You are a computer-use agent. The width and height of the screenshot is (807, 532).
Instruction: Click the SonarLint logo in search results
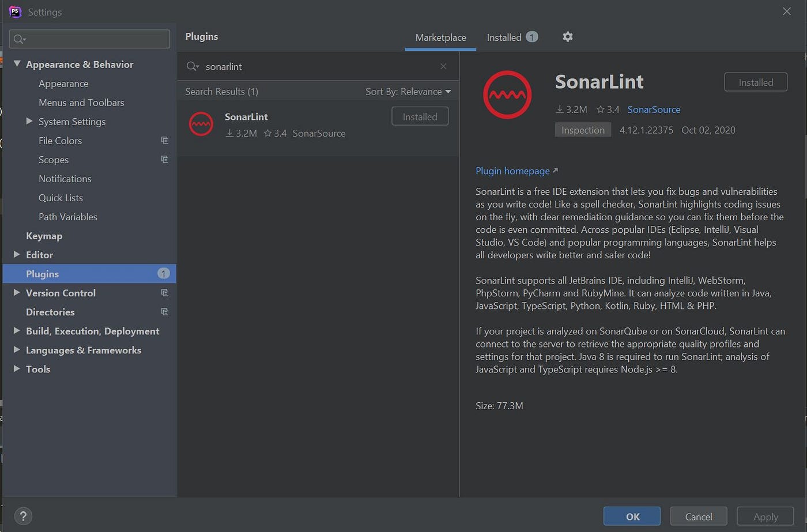point(201,124)
